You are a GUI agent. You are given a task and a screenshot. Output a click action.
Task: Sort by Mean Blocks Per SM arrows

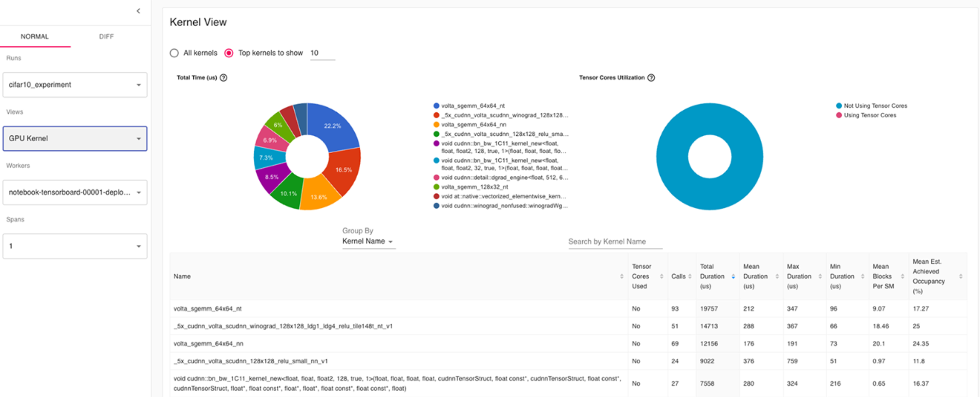pyautogui.click(x=902, y=276)
